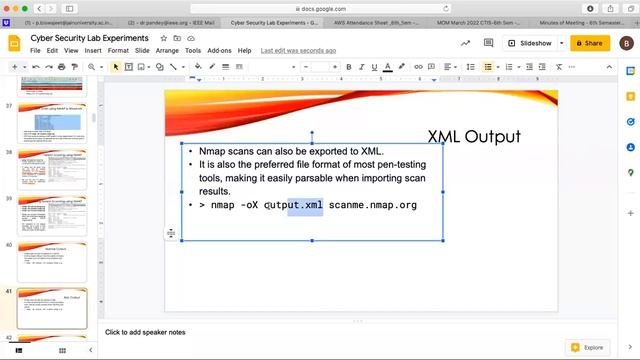Image resolution: width=640 pixels, height=360 pixels.
Task: Toggle bold formatting
Action: (349, 67)
